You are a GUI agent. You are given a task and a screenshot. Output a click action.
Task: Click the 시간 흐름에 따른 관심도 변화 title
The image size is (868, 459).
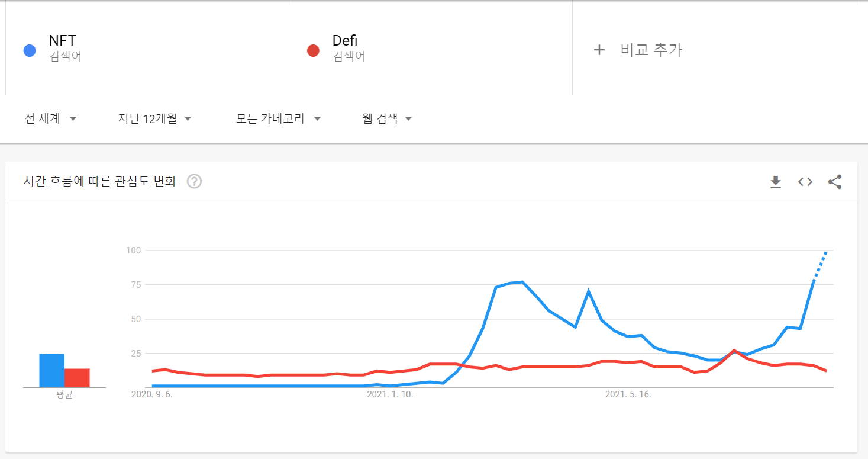coord(100,182)
